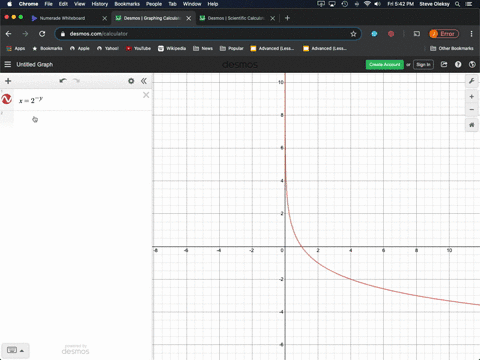Click the empty second expression row
The image size is (480, 360).
pyautogui.click(x=76, y=119)
